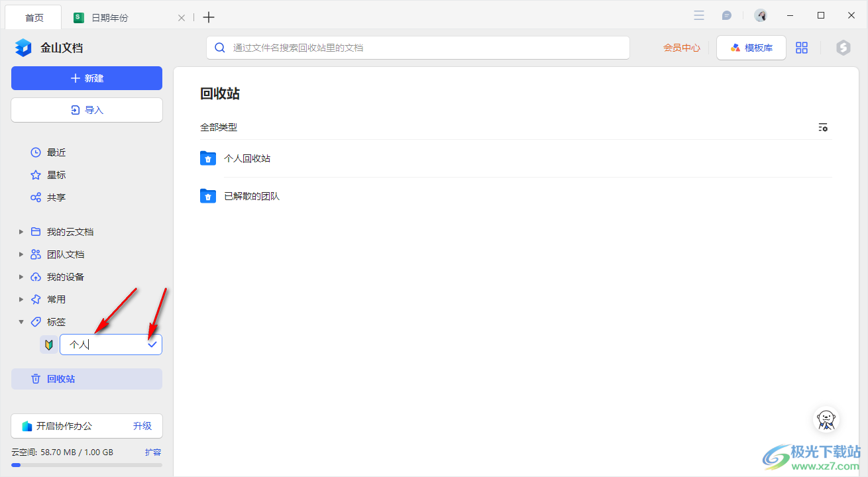Expand 常用 tree arrow
This screenshot has height=477, width=868.
tap(21, 299)
